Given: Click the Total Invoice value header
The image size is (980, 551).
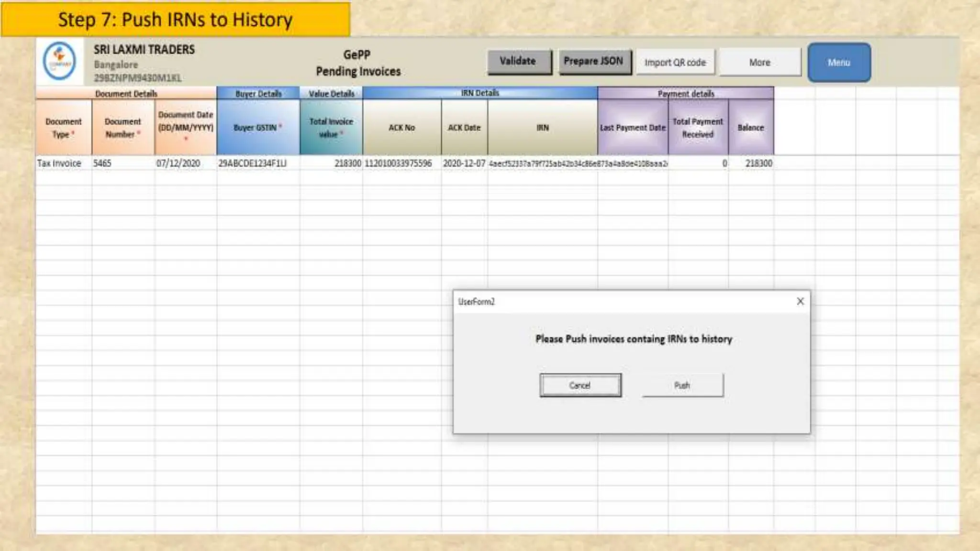Looking at the screenshot, I should coord(331,128).
